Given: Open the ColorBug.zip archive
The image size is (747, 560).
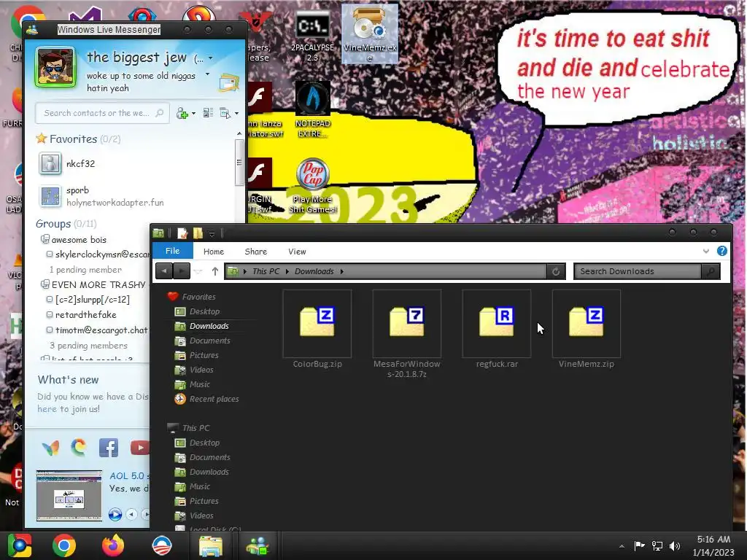Looking at the screenshot, I should [317, 329].
